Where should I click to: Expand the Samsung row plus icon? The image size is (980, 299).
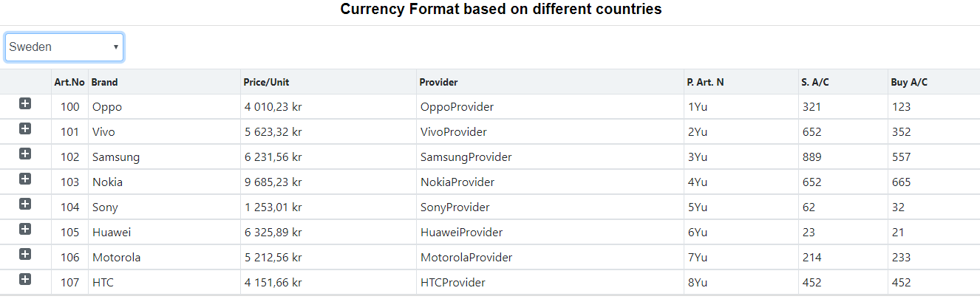tap(25, 154)
